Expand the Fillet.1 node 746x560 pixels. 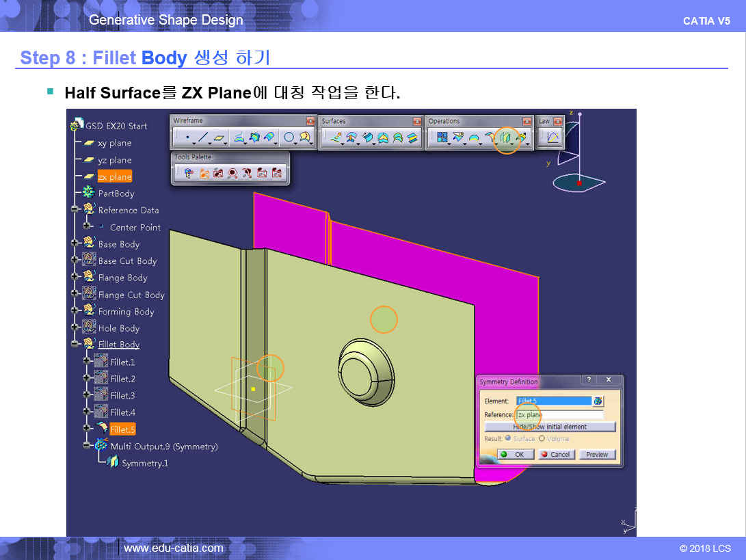point(87,361)
